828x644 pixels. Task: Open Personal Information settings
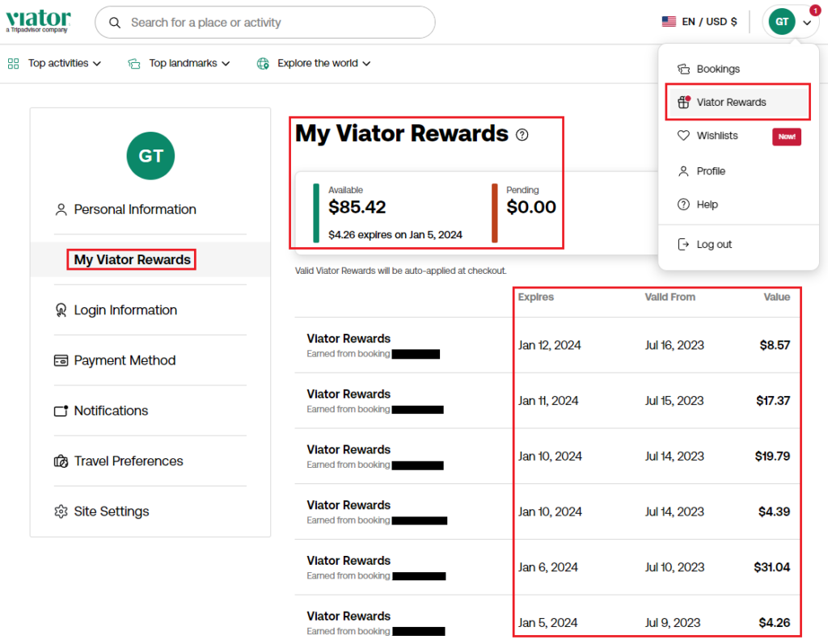pyautogui.click(x=133, y=208)
